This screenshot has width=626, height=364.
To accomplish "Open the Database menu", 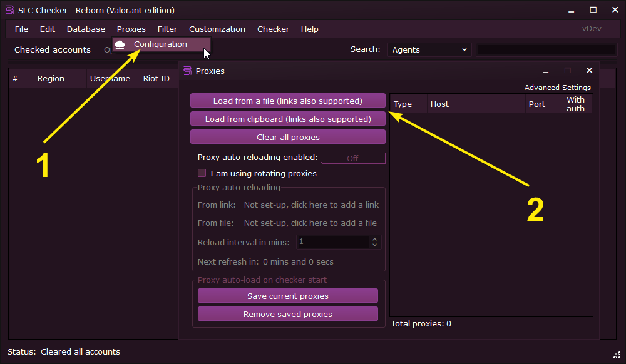I will click(86, 29).
